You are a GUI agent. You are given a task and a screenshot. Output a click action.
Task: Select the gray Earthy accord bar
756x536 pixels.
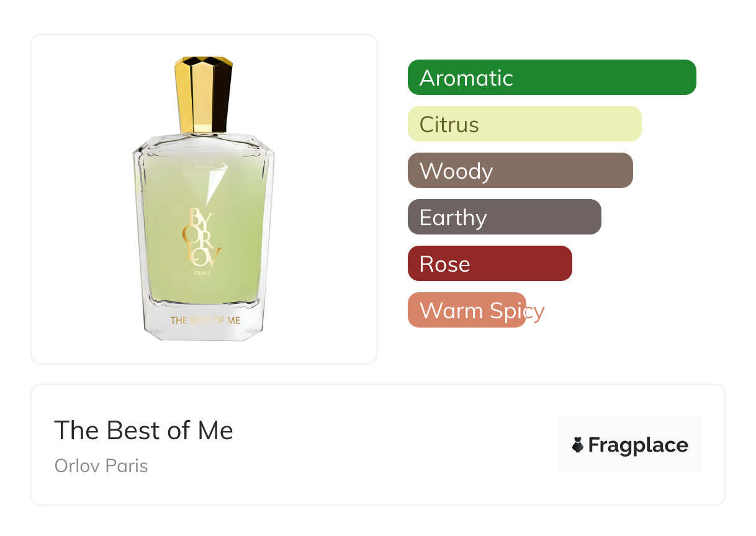pyautogui.click(x=505, y=217)
